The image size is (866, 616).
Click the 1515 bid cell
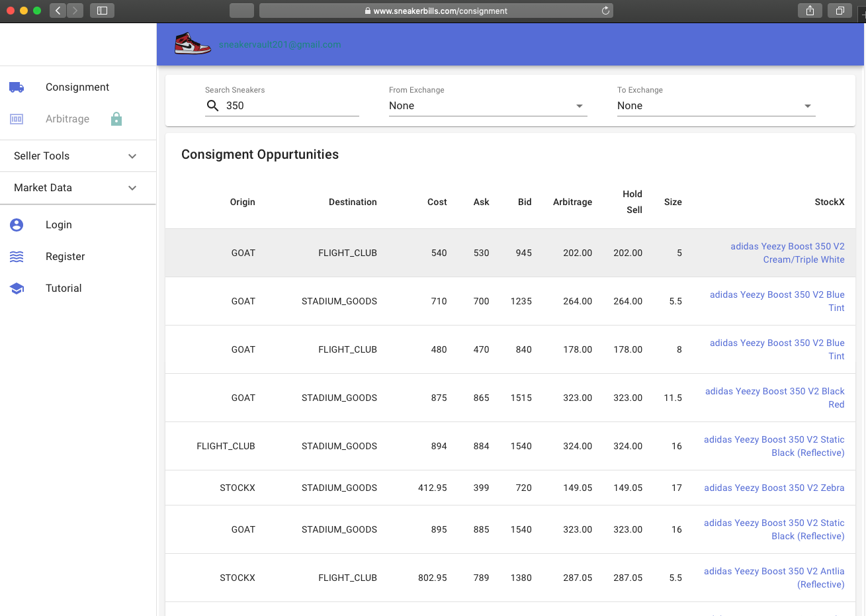(521, 398)
